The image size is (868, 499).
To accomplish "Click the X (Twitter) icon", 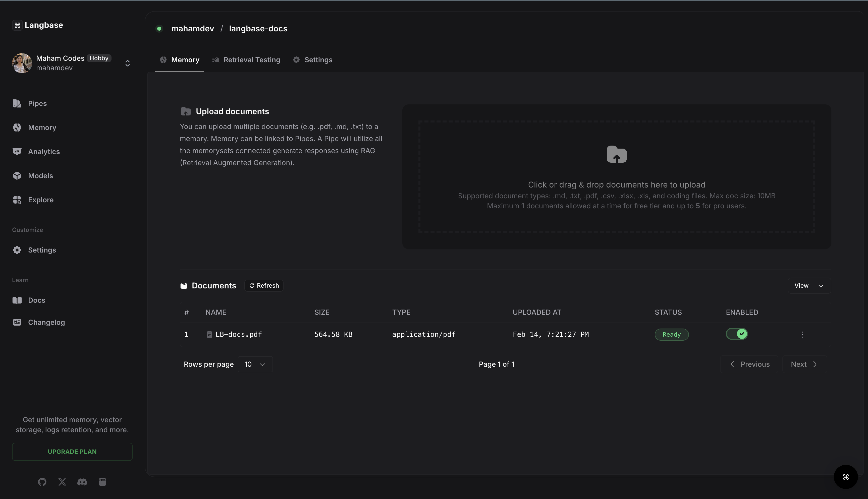I will coord(62,482).
